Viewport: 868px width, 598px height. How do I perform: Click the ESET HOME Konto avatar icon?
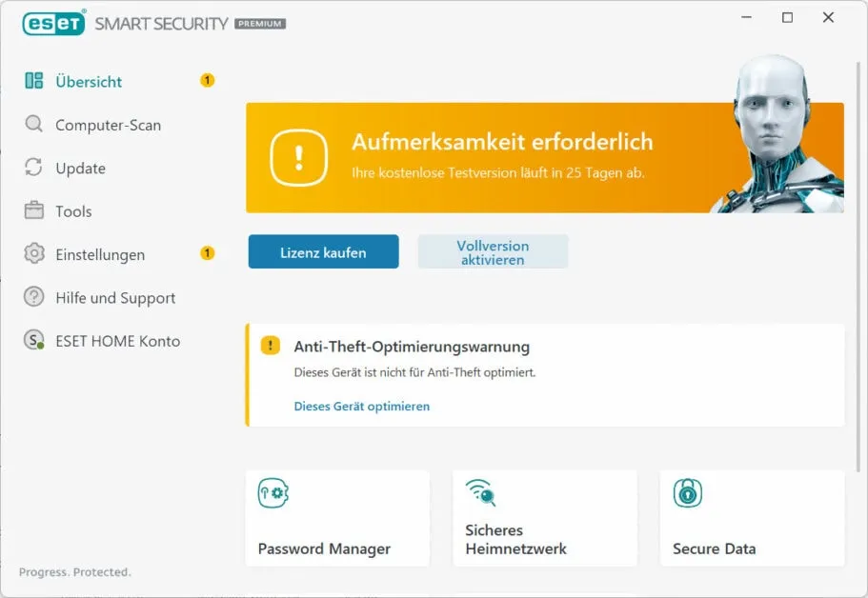(x=32, y=340)
